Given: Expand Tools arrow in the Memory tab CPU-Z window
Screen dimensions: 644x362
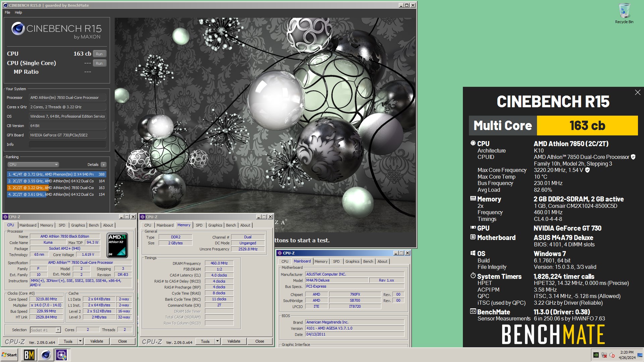Looking at the screenshot, I should coord(217,342).
